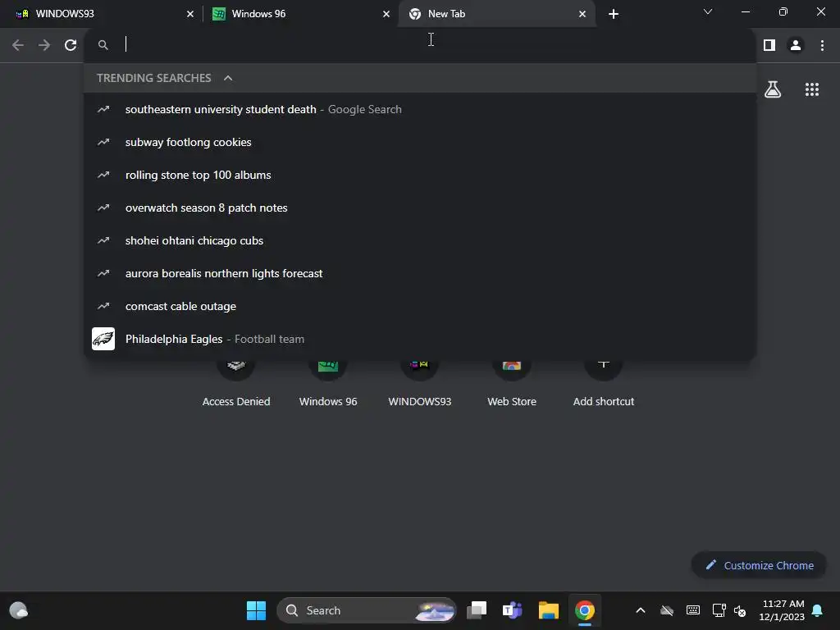Open the tab search dropdown arrow

(708, 11)
